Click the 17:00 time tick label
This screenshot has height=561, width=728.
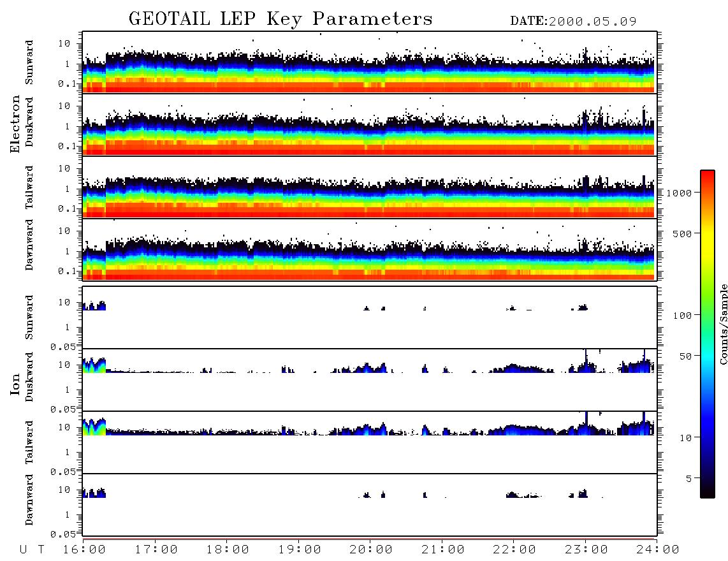(156, 550)
